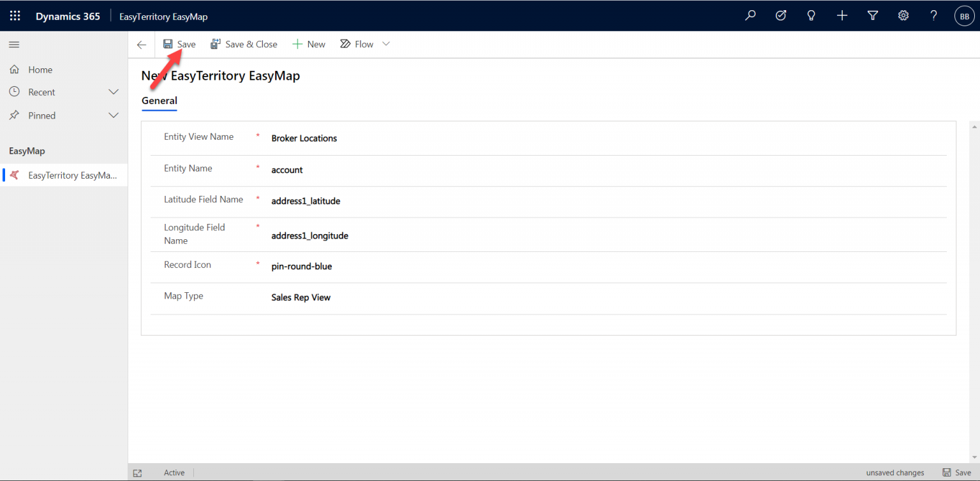The image size is (980, 481).
Task: Open the filter icon in the top bar
Action: tap(873, 15)
